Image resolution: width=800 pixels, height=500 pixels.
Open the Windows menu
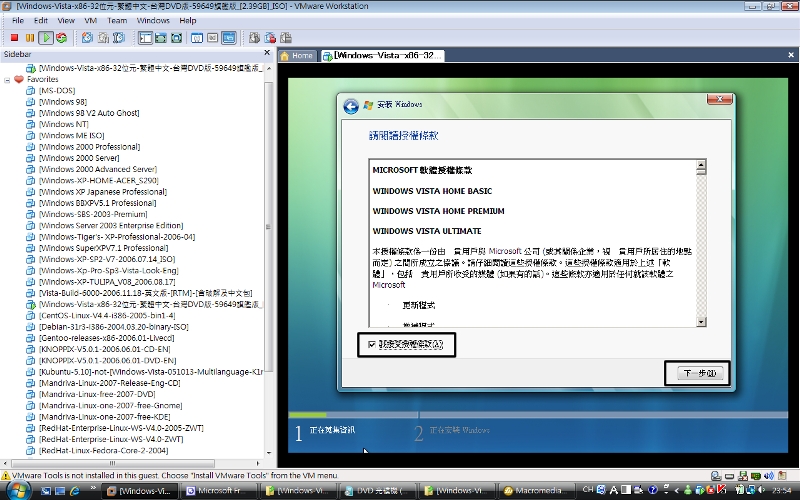click(x=153, y=20)
